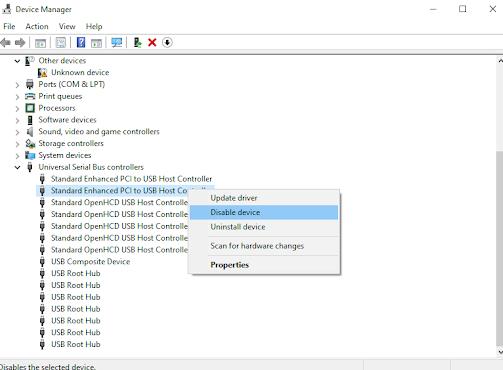The image size is (503, 370).
Task: Collapse the Other devices node
Action: pos(17,61)
